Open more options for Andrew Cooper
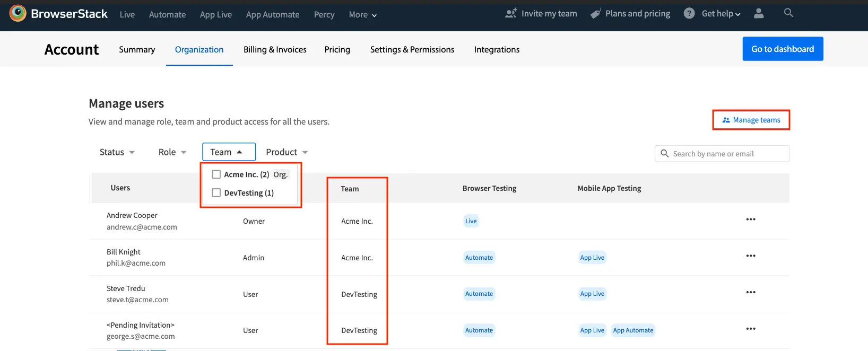Screen dimensions: 868x351 (750, 220)
